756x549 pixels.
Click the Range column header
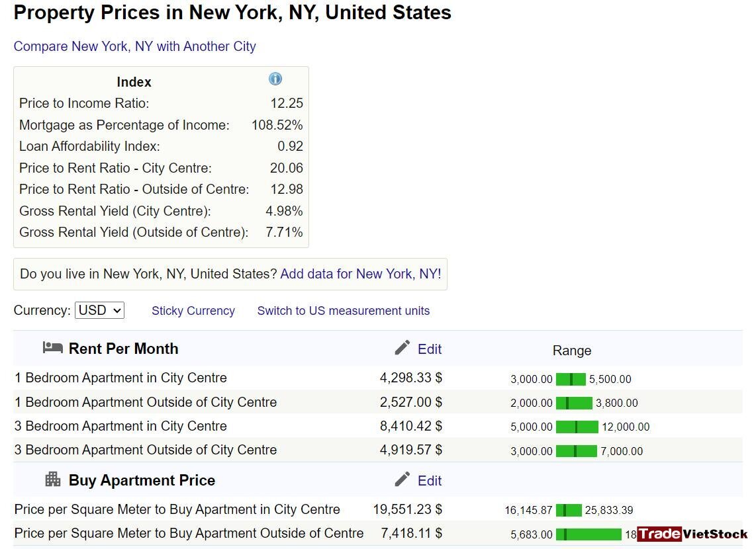572,351
